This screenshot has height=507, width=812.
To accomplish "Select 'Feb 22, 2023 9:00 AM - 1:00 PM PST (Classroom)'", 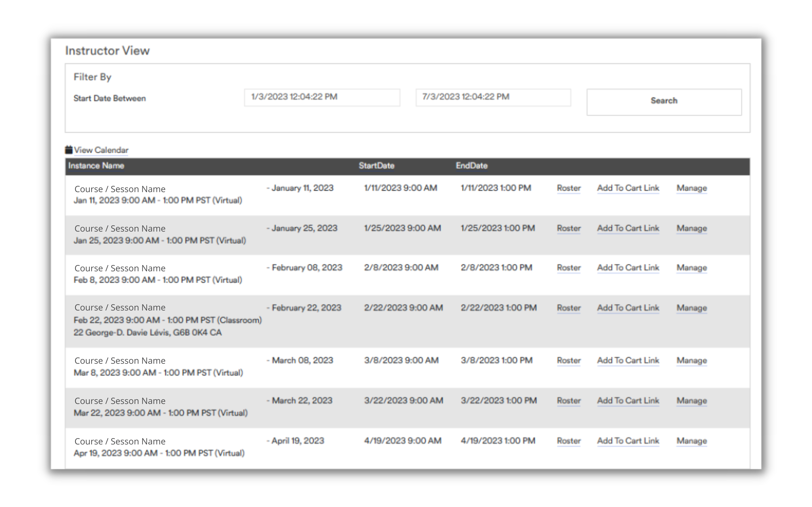I will tap(168, 320).
